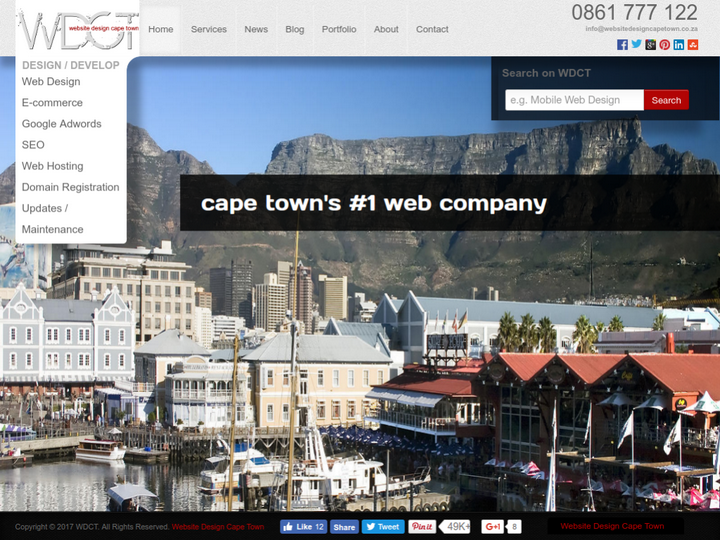Select Domain Registration from the dropdown
The width and height of the screenshot is (720, 540).
pos(70,187)
